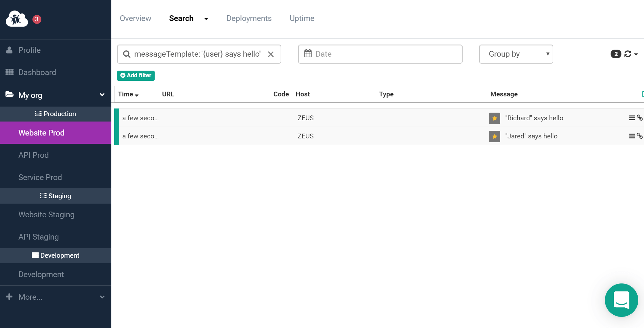Click the Profile sidebar icon

(9, 50)
